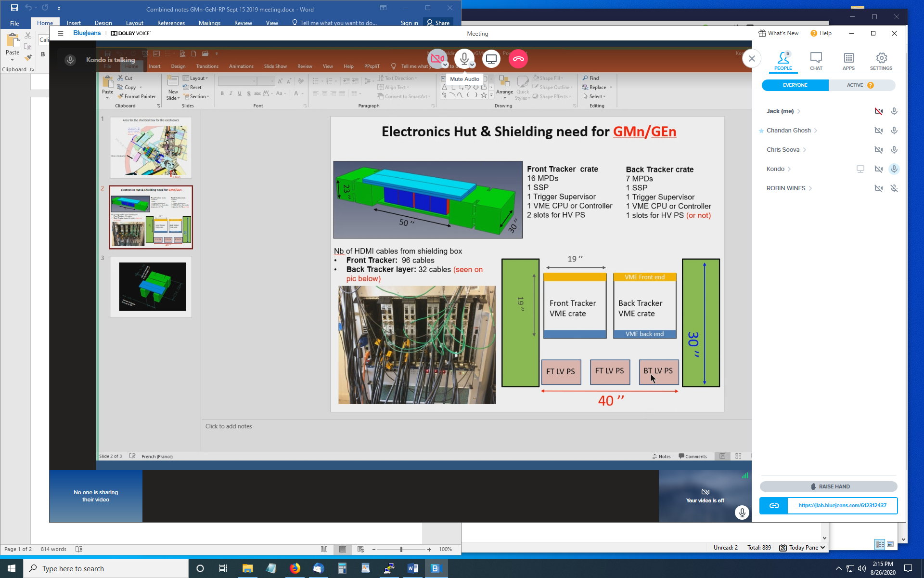Open Word References ribbon tab
924x578 pixels.
click(x=171, y=23)
